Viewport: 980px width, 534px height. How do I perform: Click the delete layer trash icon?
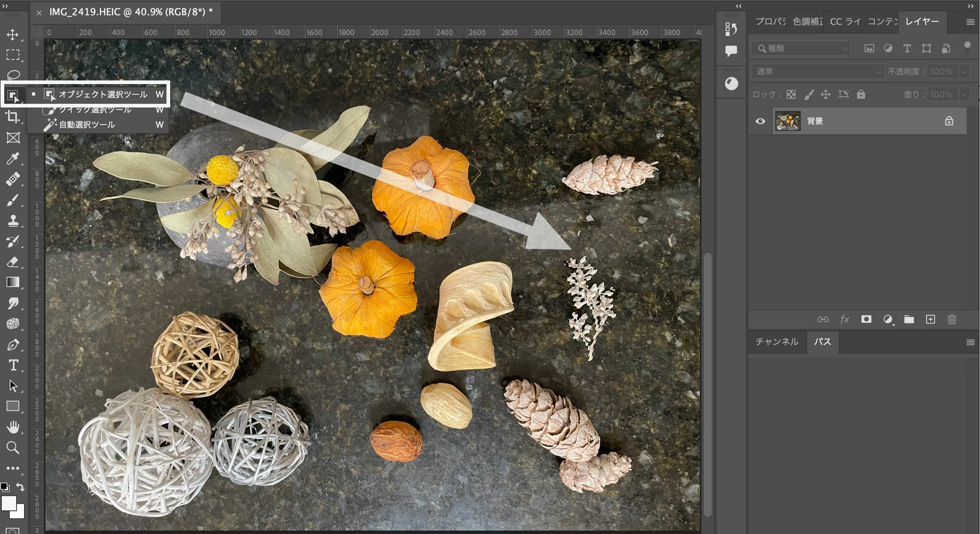[952, 320]
